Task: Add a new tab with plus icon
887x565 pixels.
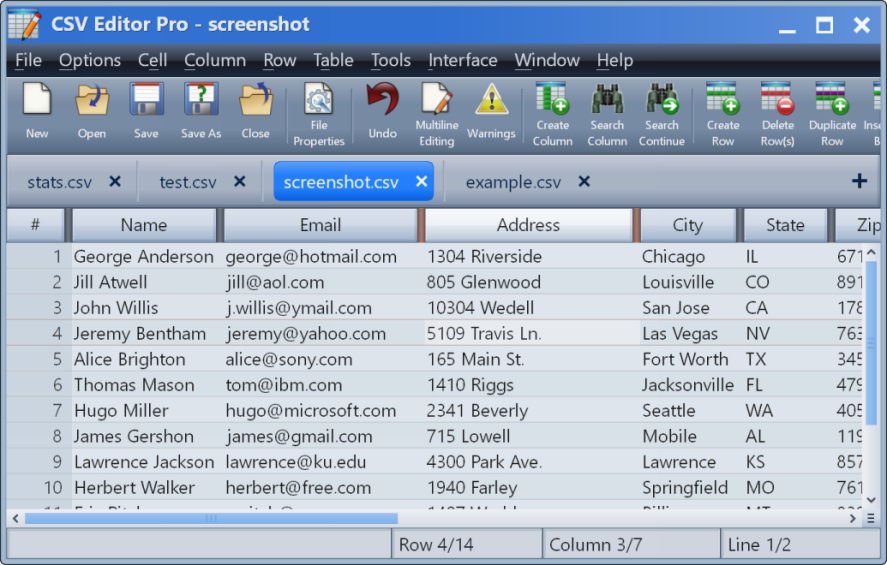Action: point(859,181)
